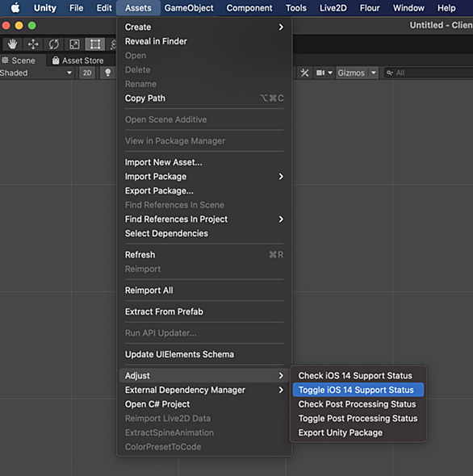
Task: Select the Move tool icon
Action: click(33, 44)
